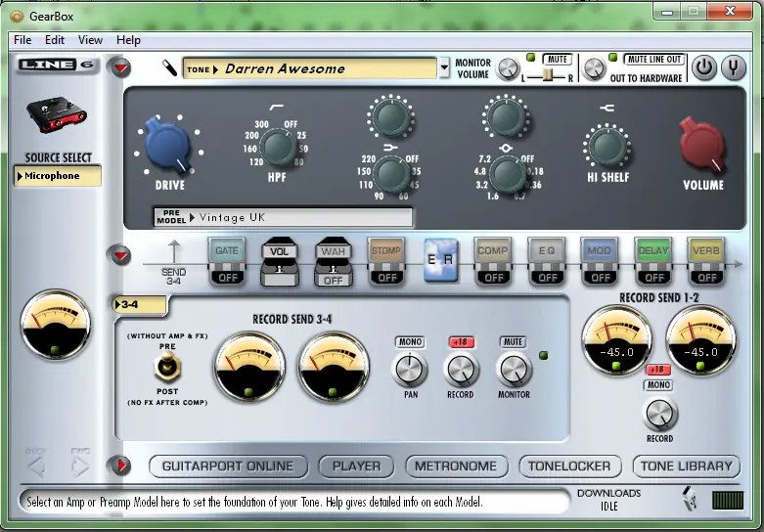The image size is (764, 532).
Task: Click the Pan knob
Action: coord(410,369)
